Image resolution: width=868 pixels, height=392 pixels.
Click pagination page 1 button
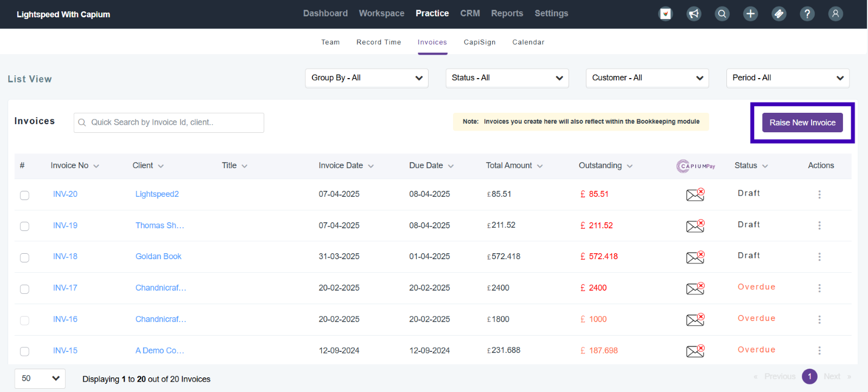tap(809, 376)
